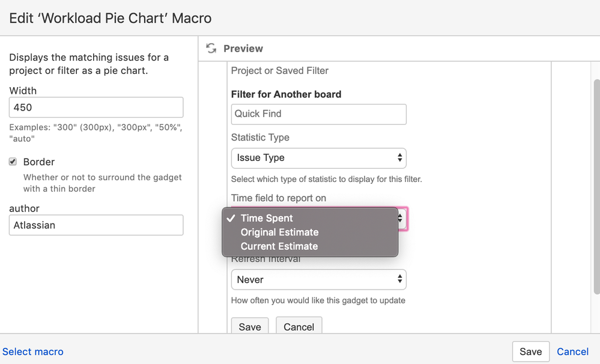This screenshot has width=600, height=364.
Task: Click the refresh preview icon
Action: (x=211, y=48)
